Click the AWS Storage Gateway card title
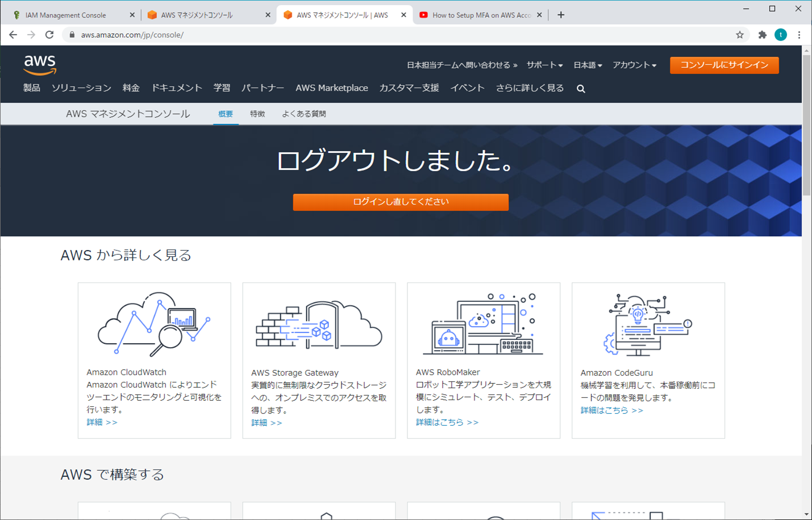The width and height of the screenshot is (812, 520). point(295,373)
